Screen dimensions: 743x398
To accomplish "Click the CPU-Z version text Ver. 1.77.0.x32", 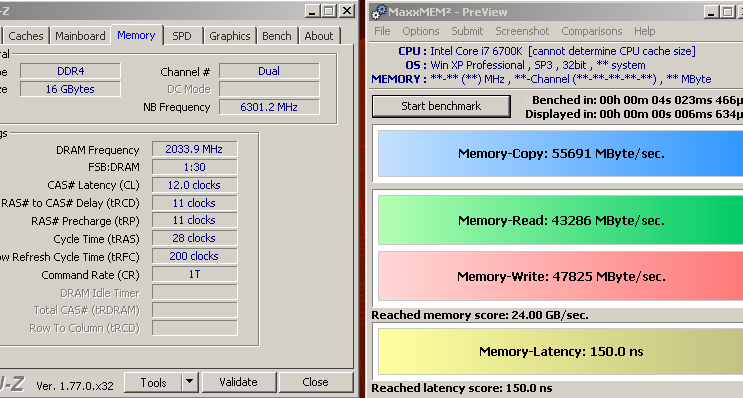I will 75,386.
